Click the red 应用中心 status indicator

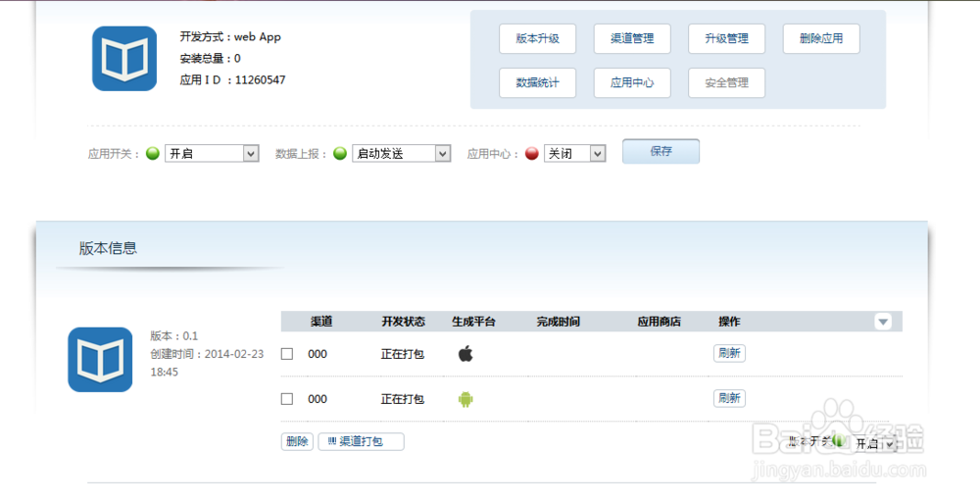click(532, 154)
